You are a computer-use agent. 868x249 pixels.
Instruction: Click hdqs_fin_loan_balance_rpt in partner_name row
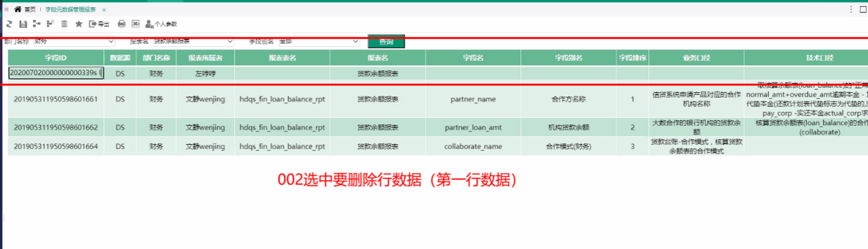[x=282, y=99]
